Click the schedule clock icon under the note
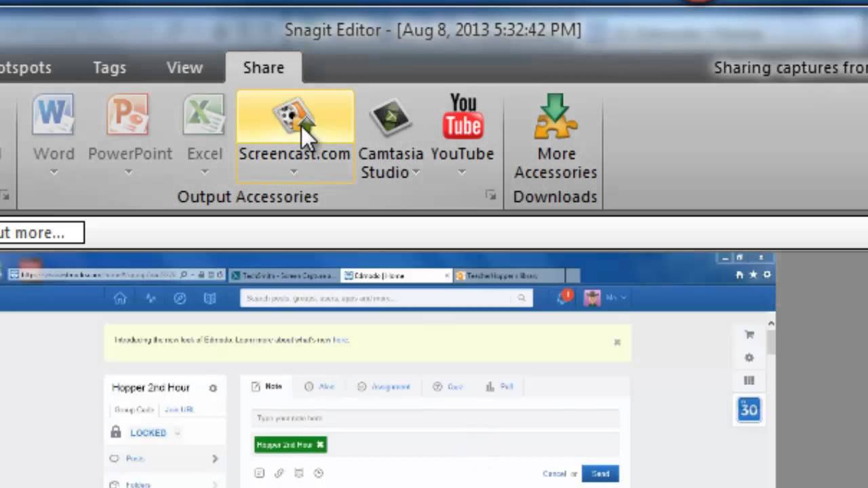The width and height of the screenshot is (868, 488). coord(318,473)
